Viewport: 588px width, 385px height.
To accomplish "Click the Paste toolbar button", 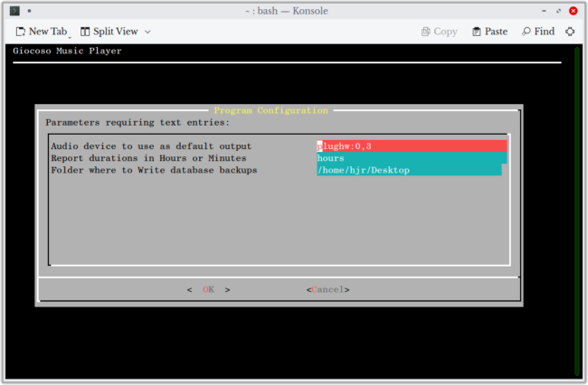I will point(489,32).
